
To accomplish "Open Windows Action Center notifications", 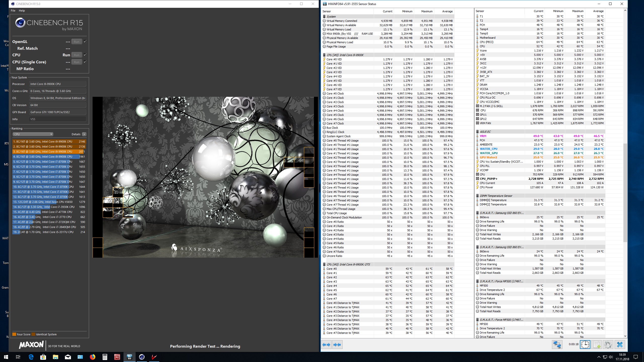I will point(636,357).
